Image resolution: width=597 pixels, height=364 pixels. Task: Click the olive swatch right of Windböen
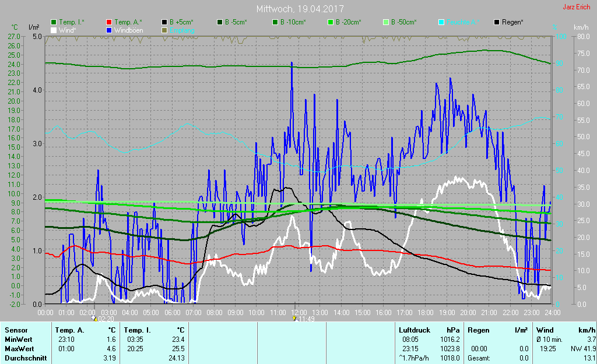click(165, 30)
